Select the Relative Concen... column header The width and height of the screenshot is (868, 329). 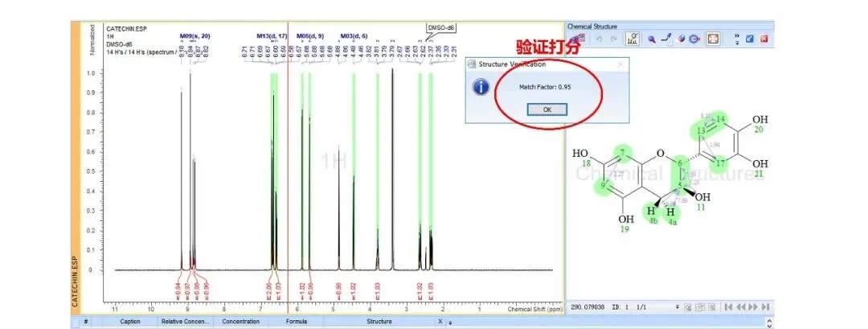point(186,321)
